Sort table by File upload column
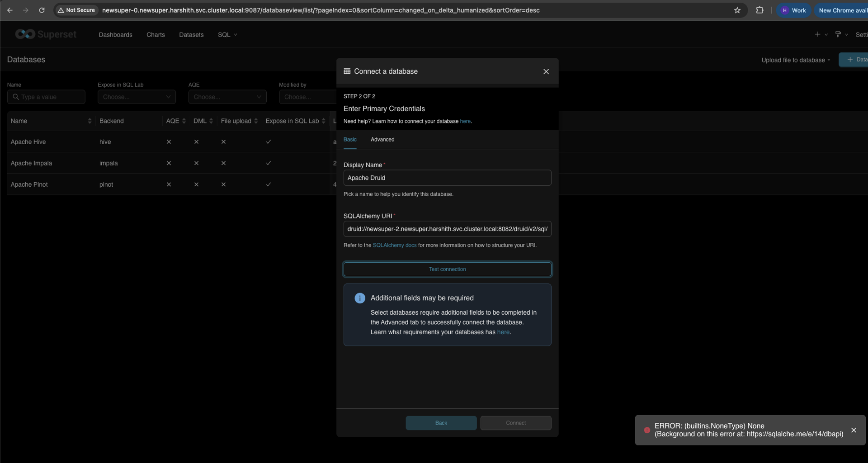868x463 pixels. click(256, 121)
